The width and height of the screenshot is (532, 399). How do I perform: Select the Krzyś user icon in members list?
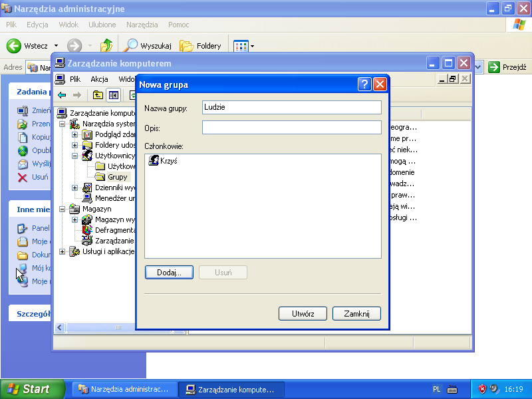point(154,161)
